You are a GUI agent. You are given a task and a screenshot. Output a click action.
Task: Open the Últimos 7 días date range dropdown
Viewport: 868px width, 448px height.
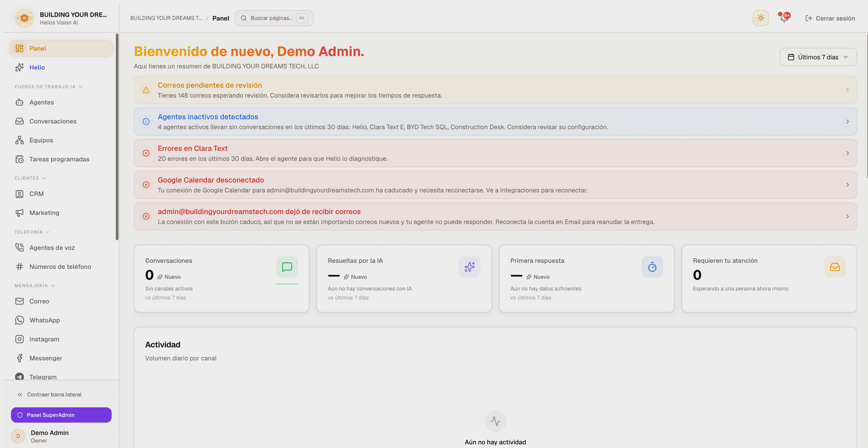(818, 57)
